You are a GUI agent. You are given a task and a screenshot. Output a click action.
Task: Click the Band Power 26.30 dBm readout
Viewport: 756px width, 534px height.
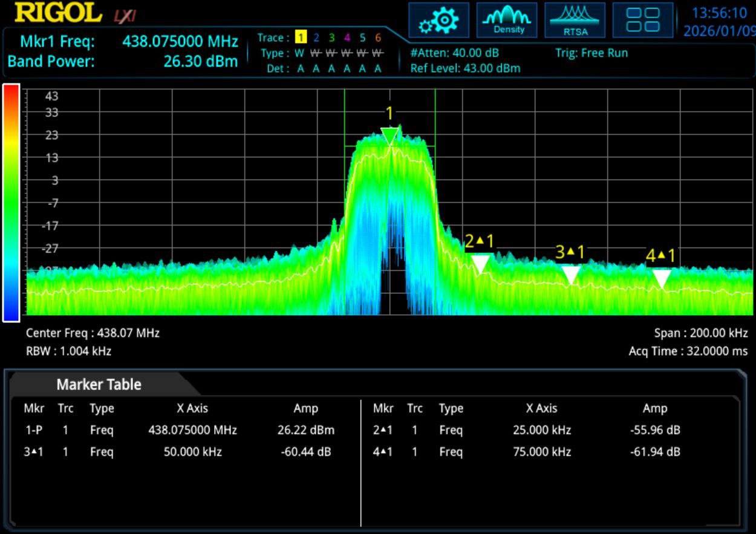201,61
